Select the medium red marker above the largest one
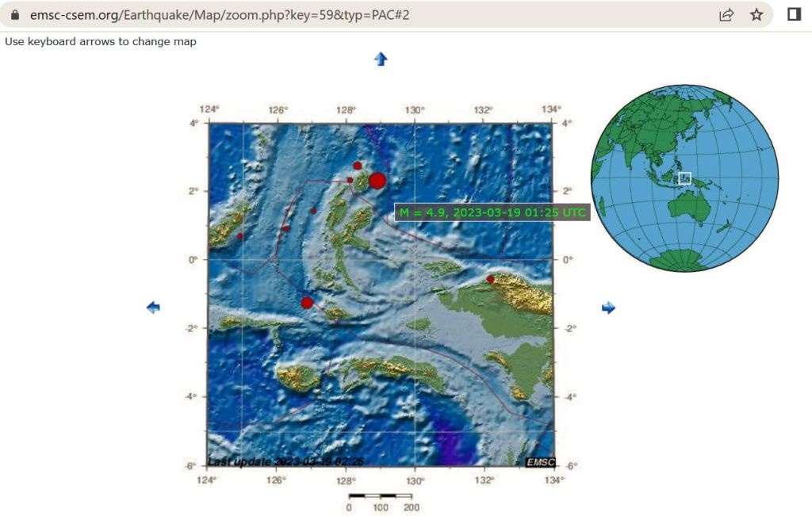The image size is (812, 516). click(358, 166)
